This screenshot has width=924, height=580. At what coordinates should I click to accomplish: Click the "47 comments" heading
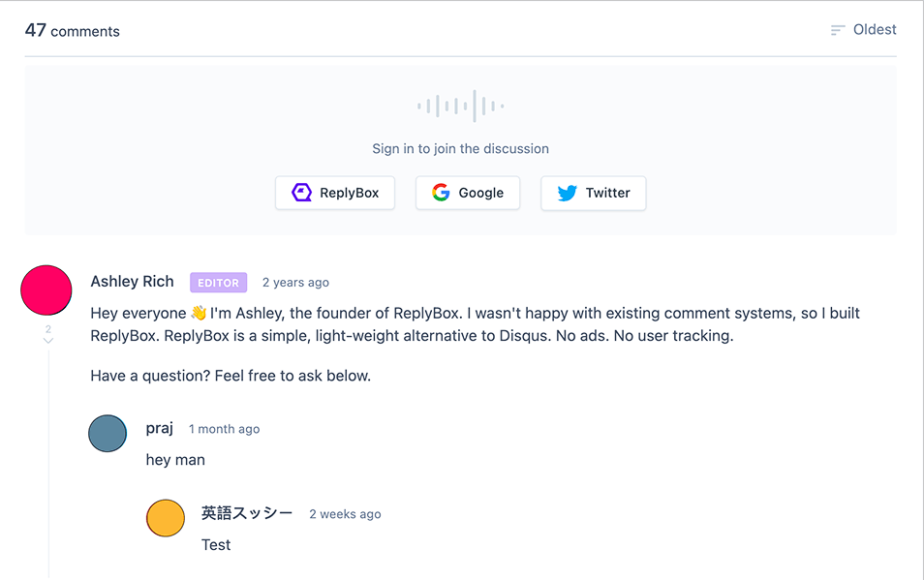pos(73,31)
